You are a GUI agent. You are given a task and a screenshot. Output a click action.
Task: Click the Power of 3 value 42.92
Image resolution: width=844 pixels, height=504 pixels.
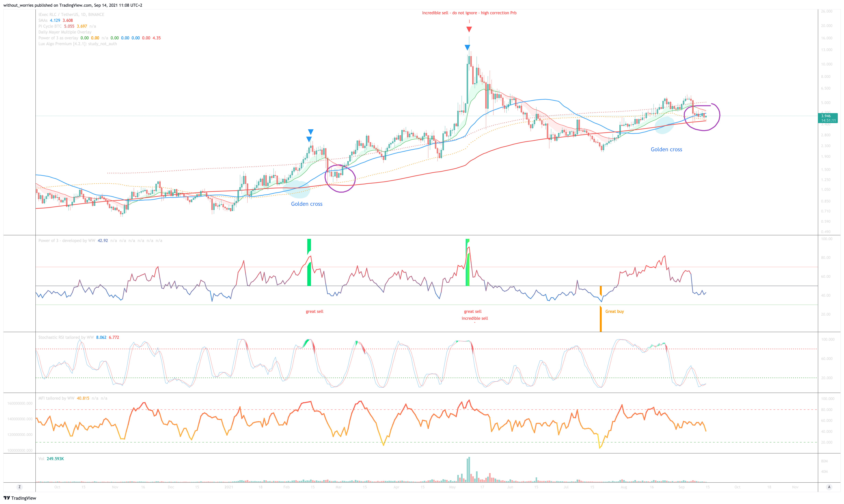pyautogui.click(x=103, y=240)
